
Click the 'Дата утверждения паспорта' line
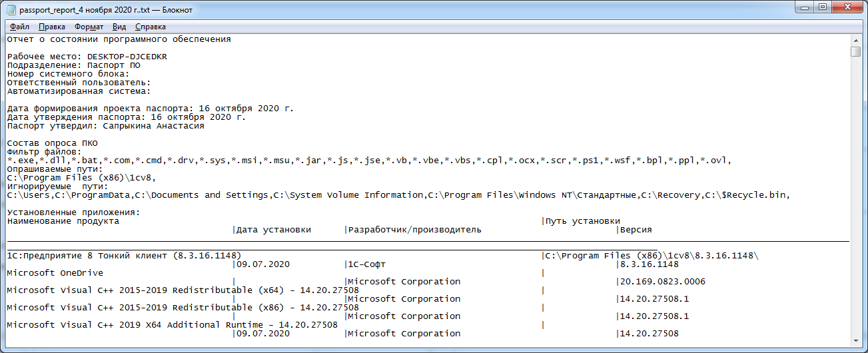click(x=127, y=117)
